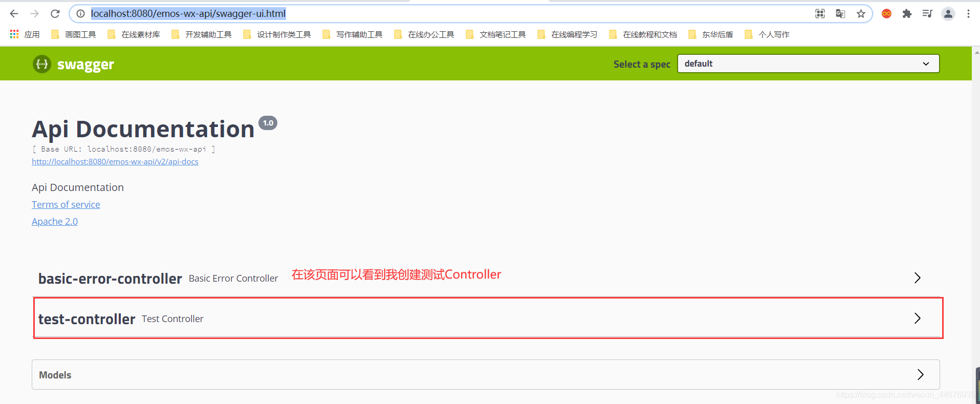Click the Models section heading
Viewport: 980px width, 404px height.
(x=55, y=375)
